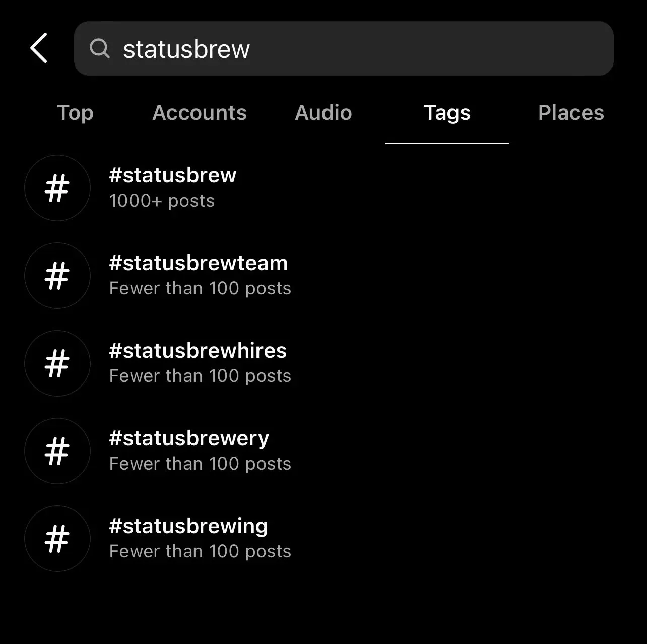Screen dimensions: 647x644
Task: Open the #statusbrewing hashtag title
Action: click(x=188, y=526)
